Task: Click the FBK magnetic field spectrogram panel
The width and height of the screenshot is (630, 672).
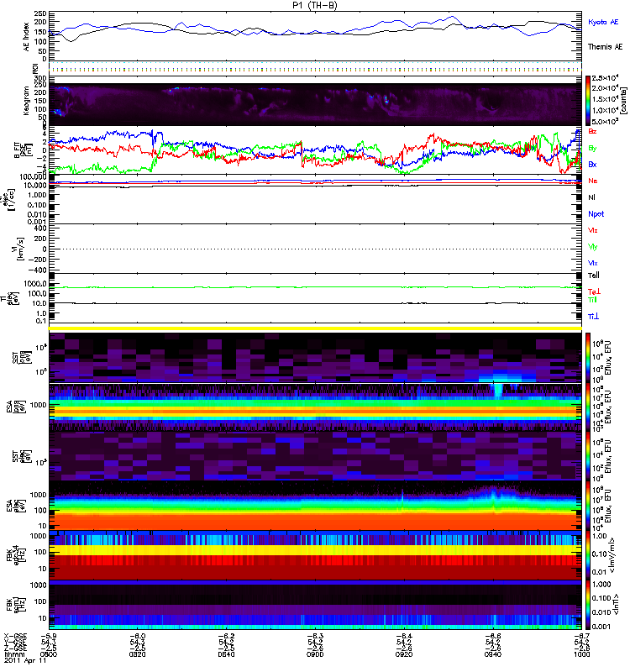Action: (316, 604)
